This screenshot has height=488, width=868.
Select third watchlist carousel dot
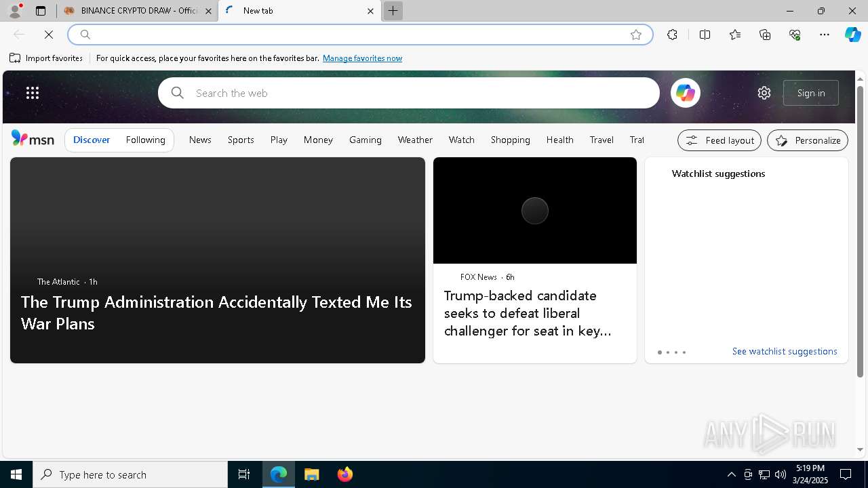[676, 352]
